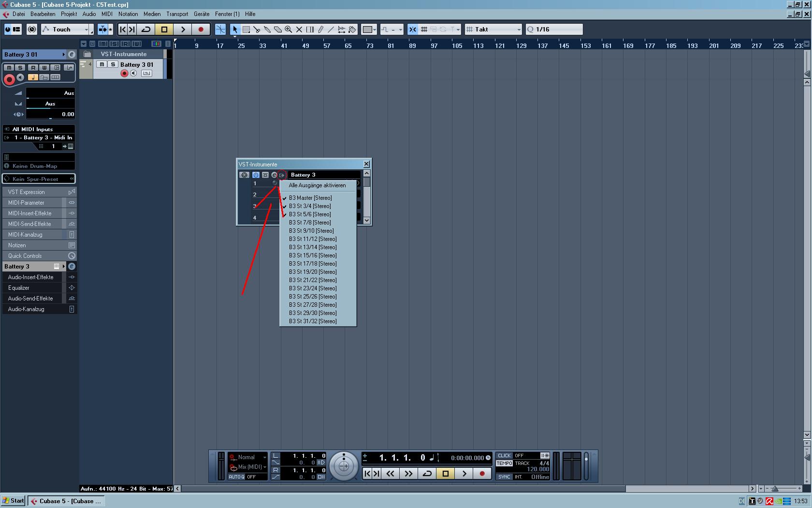Toggle Record Enable in the inspector

9,79
